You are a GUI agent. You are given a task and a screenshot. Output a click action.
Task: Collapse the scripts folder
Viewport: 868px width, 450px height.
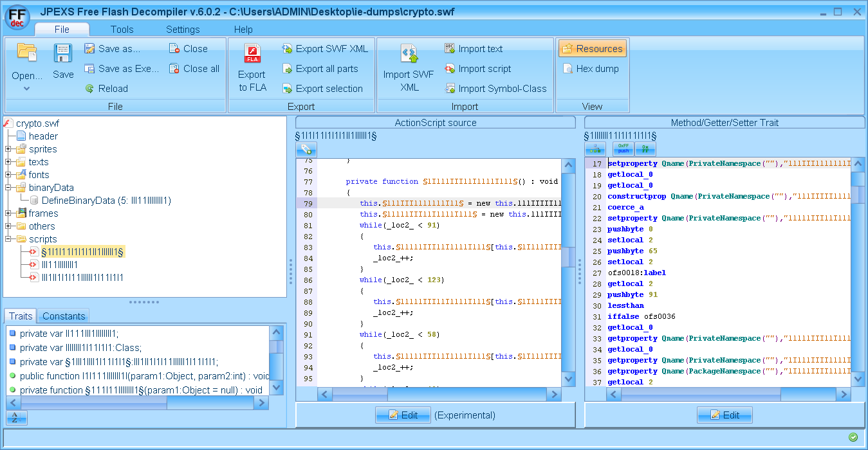8,239
